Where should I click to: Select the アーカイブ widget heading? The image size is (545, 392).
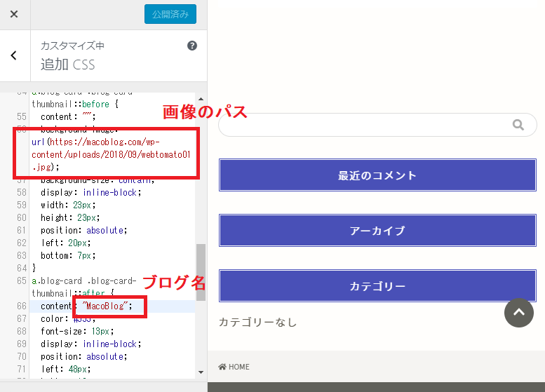[377, 231]
